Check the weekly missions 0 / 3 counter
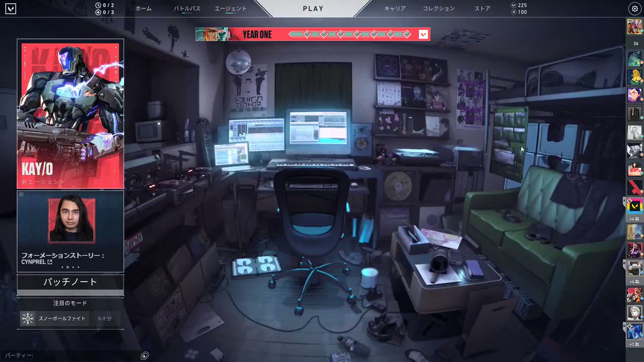The image size is (644, 362). 105,12
